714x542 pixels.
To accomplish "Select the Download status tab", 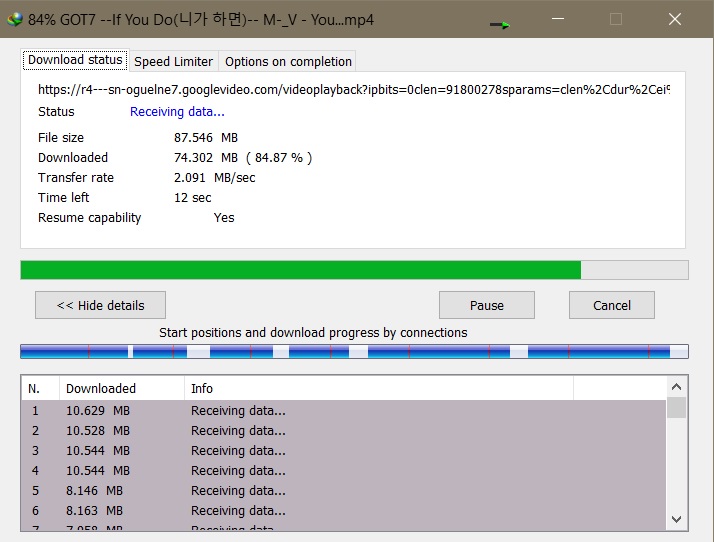I will tap(75, 60).
